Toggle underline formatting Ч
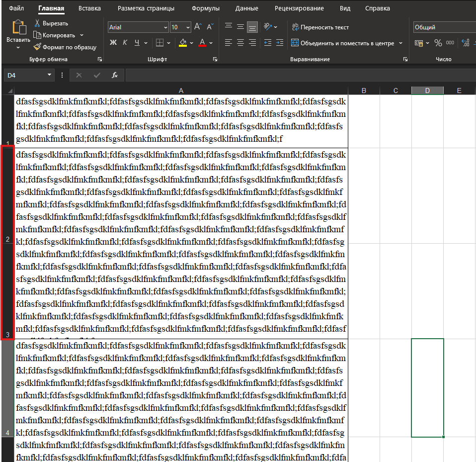The height and width of the screenshot is (462, 476). [137, 43]
